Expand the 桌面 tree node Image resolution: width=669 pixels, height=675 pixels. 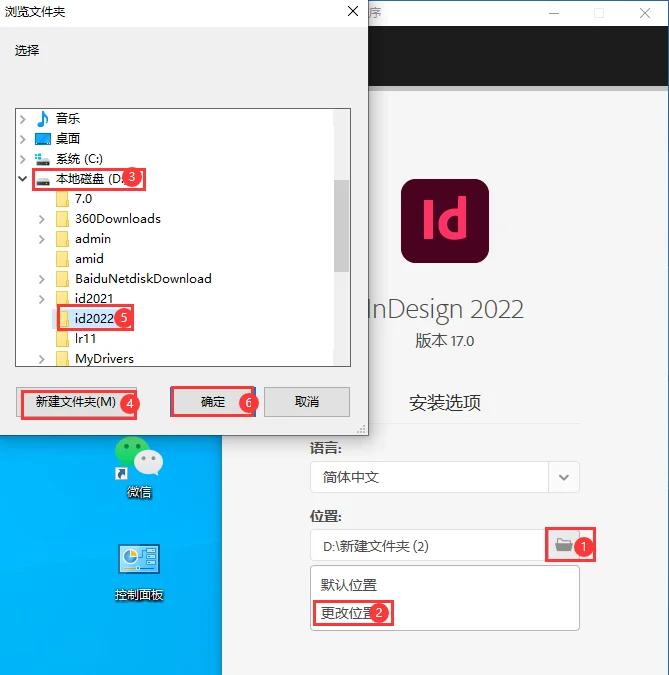pos(23,139)
